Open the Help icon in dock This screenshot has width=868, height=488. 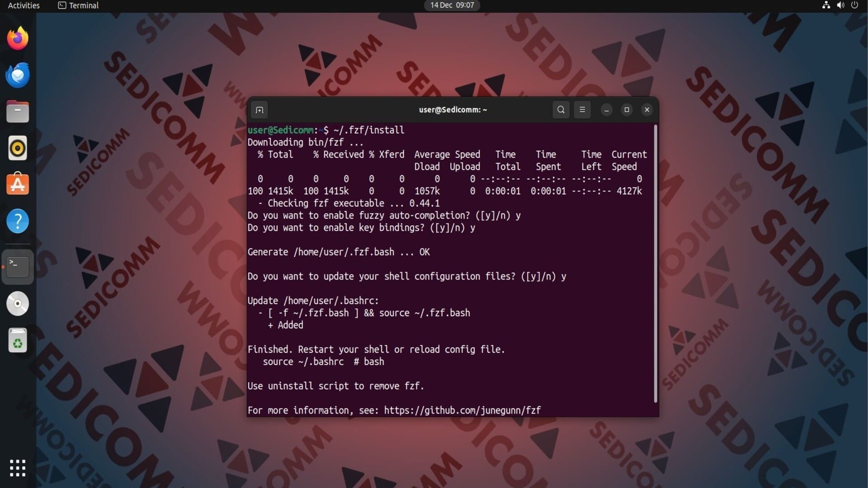click(18, 221)
